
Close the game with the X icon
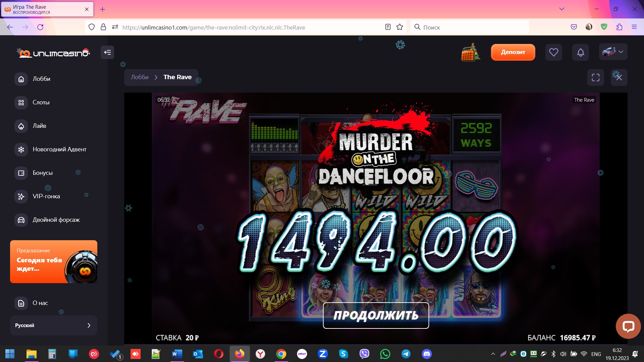(619, 77)
